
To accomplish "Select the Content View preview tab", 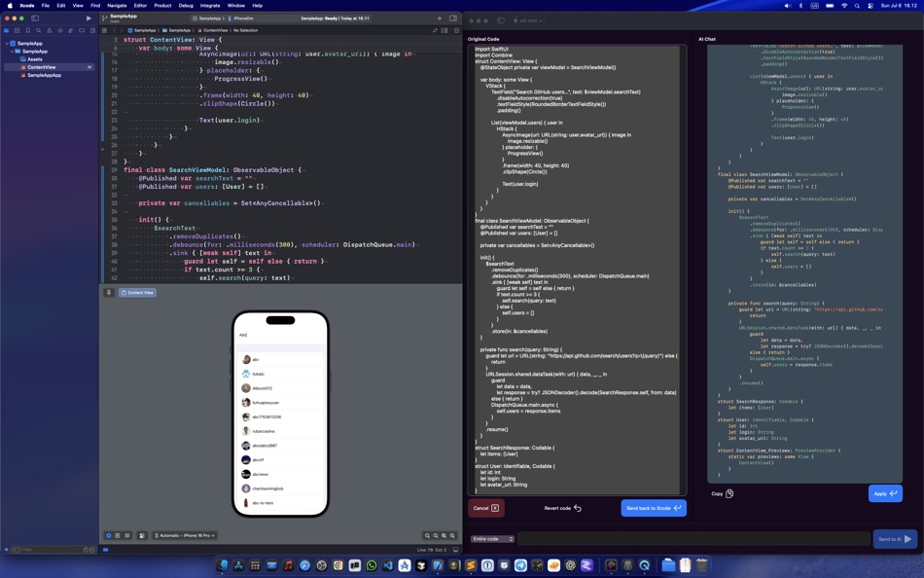I will click(x=137, y=293).
